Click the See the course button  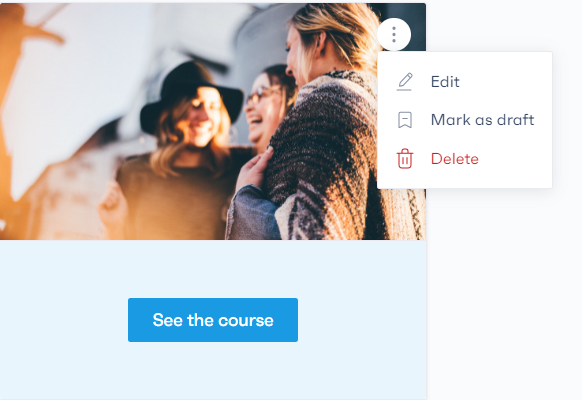[x=213, y=320]
